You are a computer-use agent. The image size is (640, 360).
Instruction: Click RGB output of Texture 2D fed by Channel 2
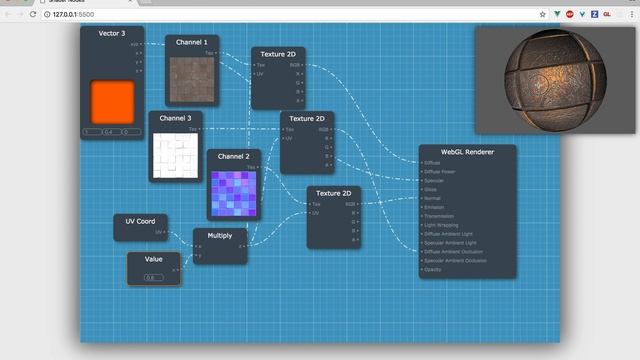[x=358, y=204]
